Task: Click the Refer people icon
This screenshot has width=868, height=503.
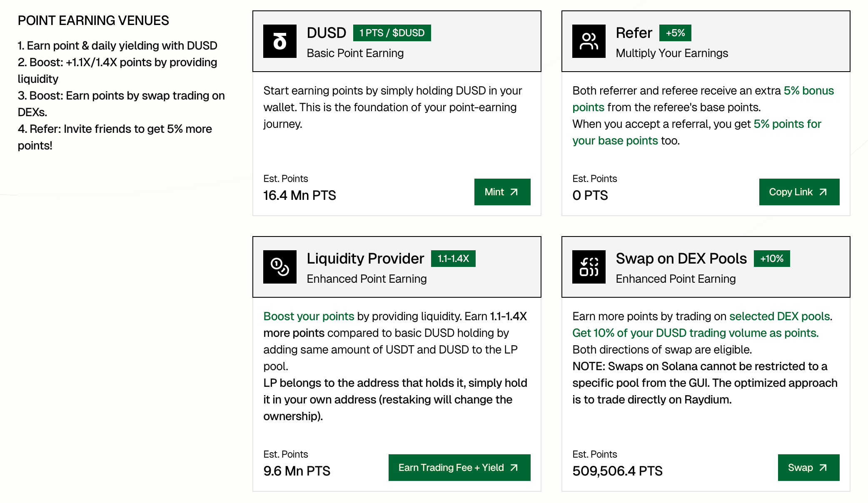Action: click(589, 41)
